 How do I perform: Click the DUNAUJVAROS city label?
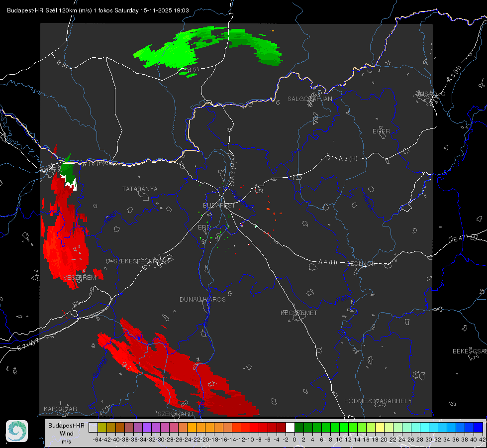[x=202, y=299]
